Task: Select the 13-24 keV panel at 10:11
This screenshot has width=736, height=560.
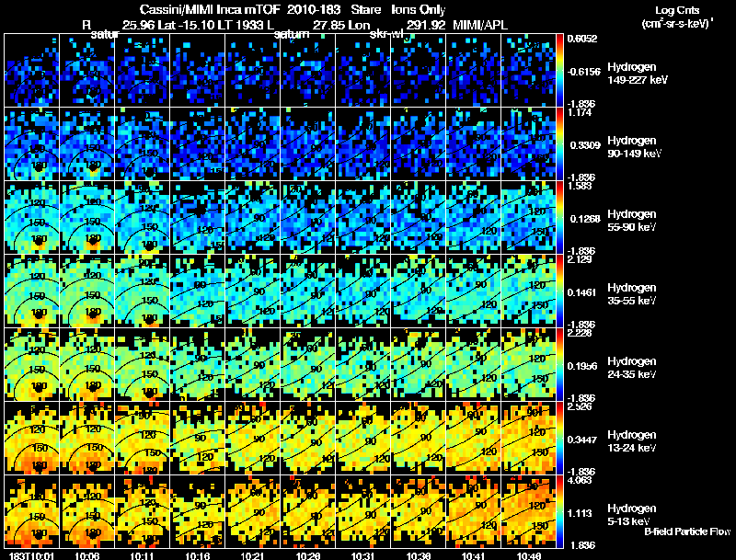Action: [x=143, y=439]
